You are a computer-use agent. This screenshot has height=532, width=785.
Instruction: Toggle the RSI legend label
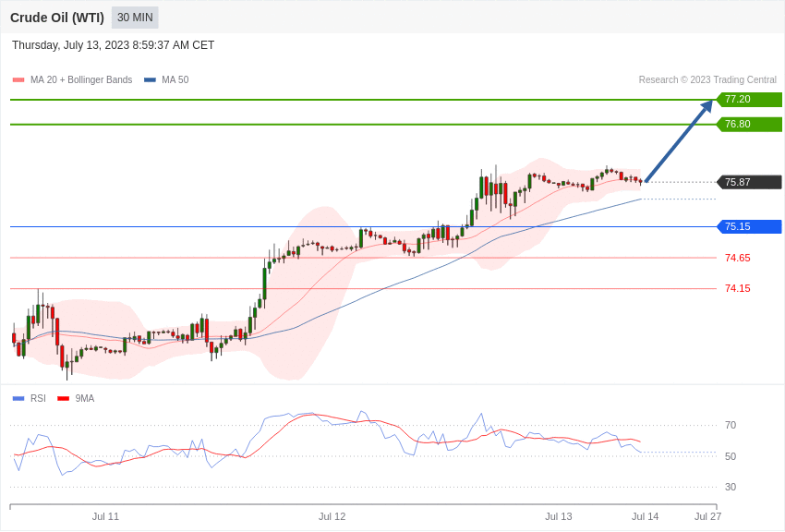[38, 398]
